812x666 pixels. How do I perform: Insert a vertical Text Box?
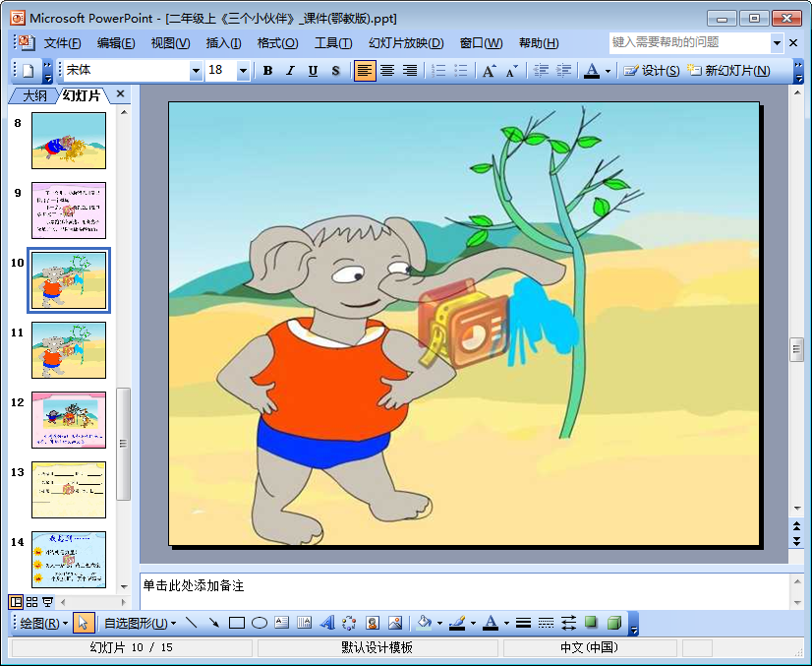[x=305, y=623]
